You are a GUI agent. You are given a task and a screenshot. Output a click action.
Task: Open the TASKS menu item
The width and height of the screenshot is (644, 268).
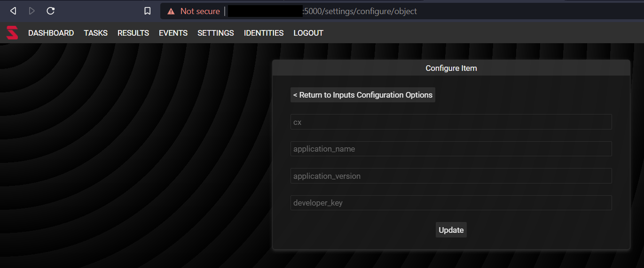point(95,33)
